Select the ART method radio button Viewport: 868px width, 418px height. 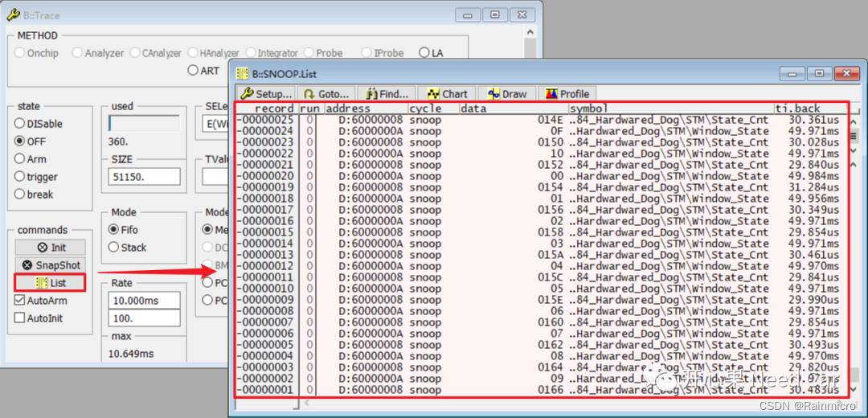(203, 70)
